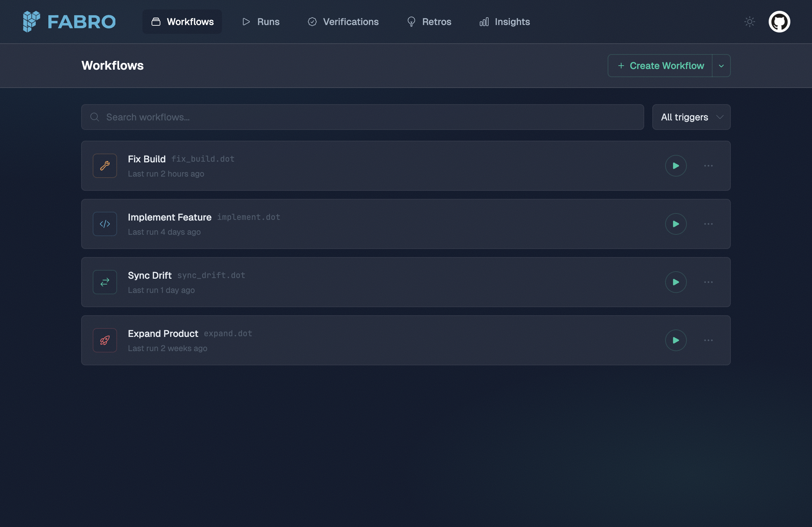Click the code icon on Implement Feature
The image size is (812, 527).
click(105, 224)
